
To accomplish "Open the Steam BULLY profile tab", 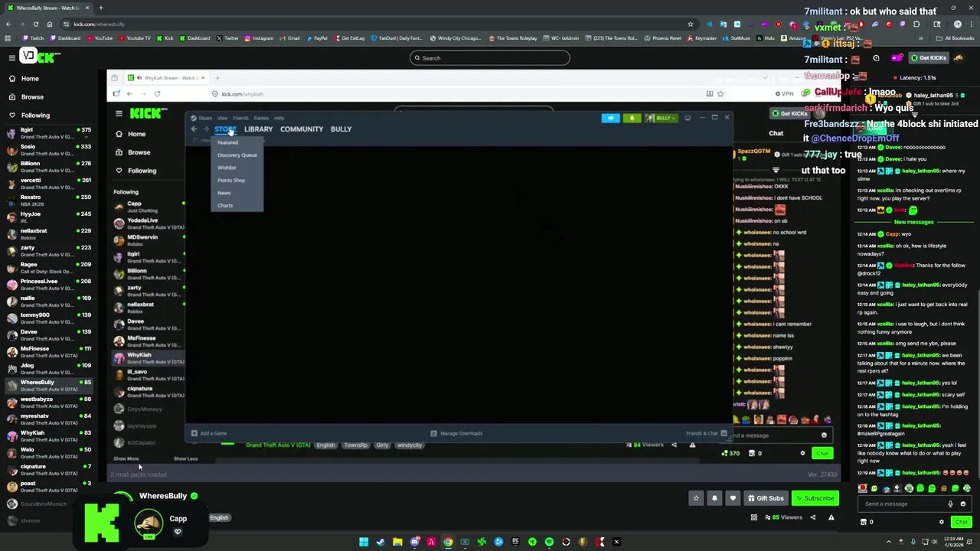I will [x=341, y=129].
